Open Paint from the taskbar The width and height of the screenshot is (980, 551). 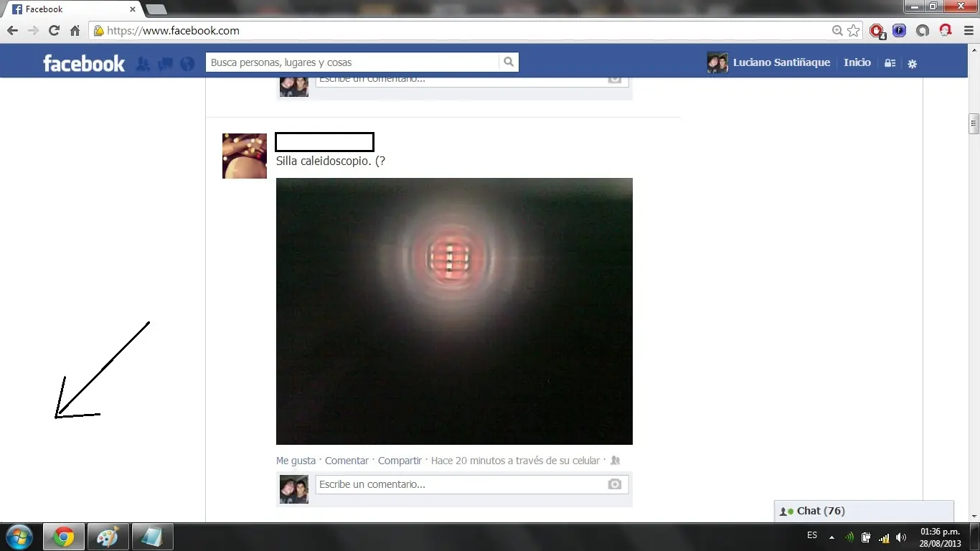point(108,537)
